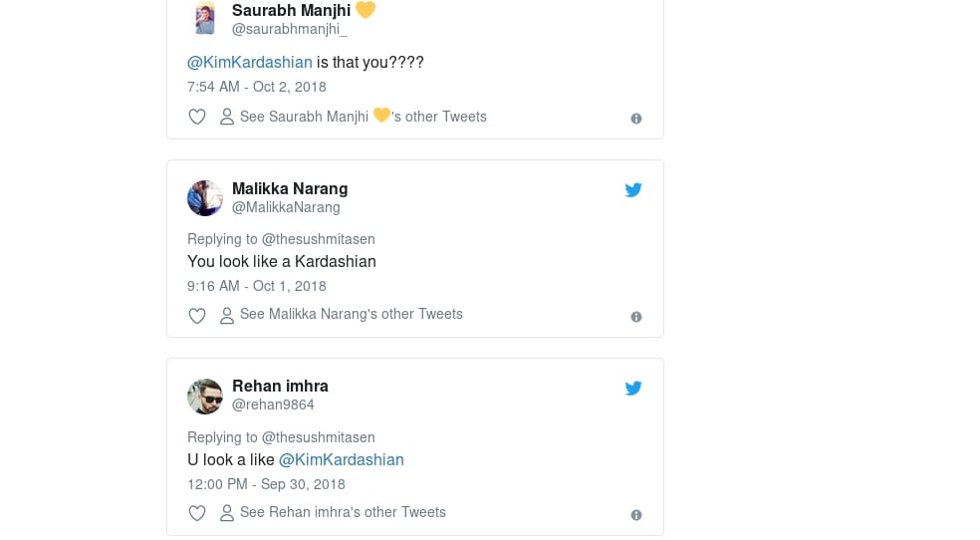Click Twitter bird icon on Malikka Narang's tweet

pos(633,190)
